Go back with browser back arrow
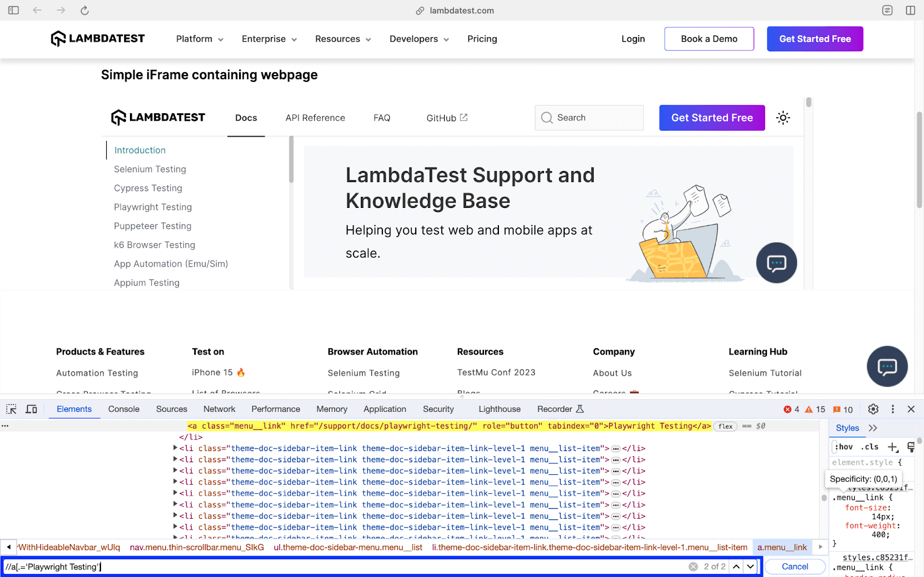924x577 pixels. pyautogui.click(x=37, y=10)
